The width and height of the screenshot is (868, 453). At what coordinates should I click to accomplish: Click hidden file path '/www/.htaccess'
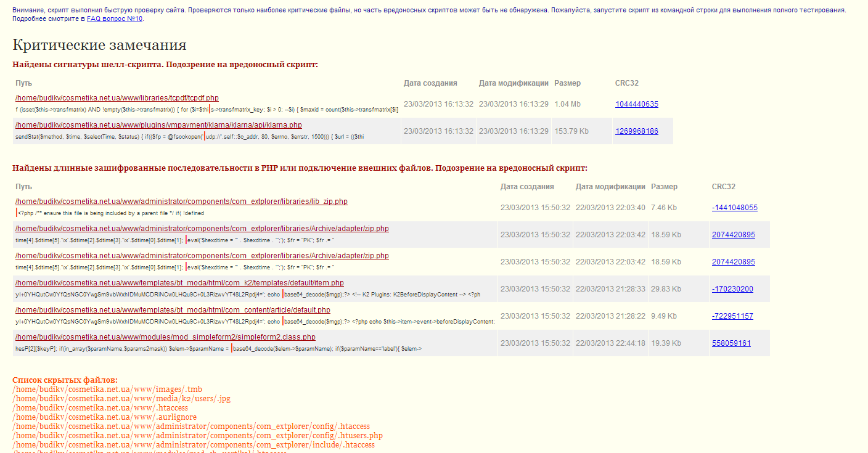[x=100, y=408]
